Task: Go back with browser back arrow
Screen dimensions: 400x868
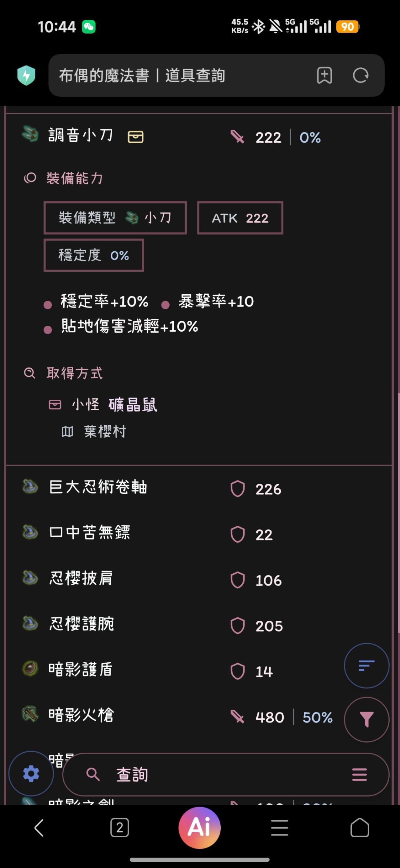Action: (39, 828)
